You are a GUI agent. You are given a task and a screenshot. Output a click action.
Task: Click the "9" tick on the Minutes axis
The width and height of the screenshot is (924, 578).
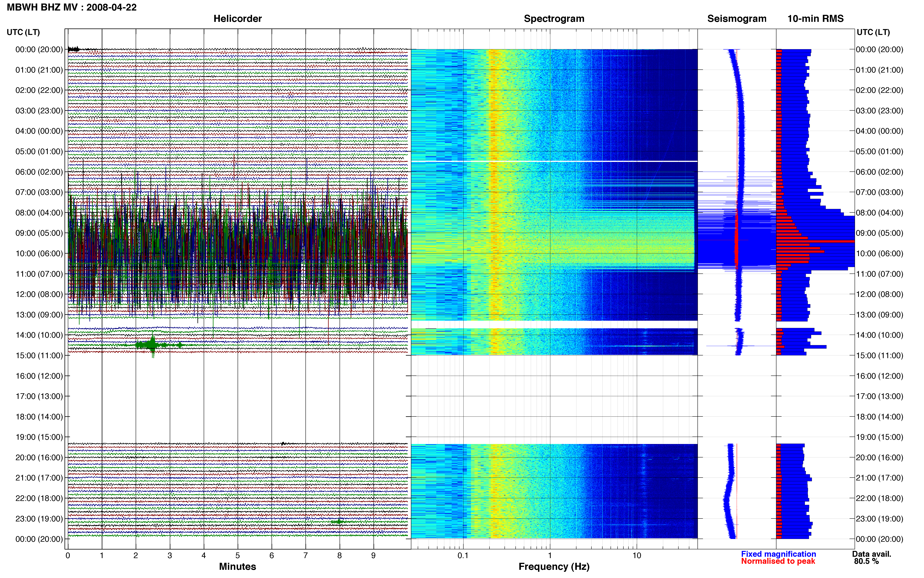click(x=373, y=555)
